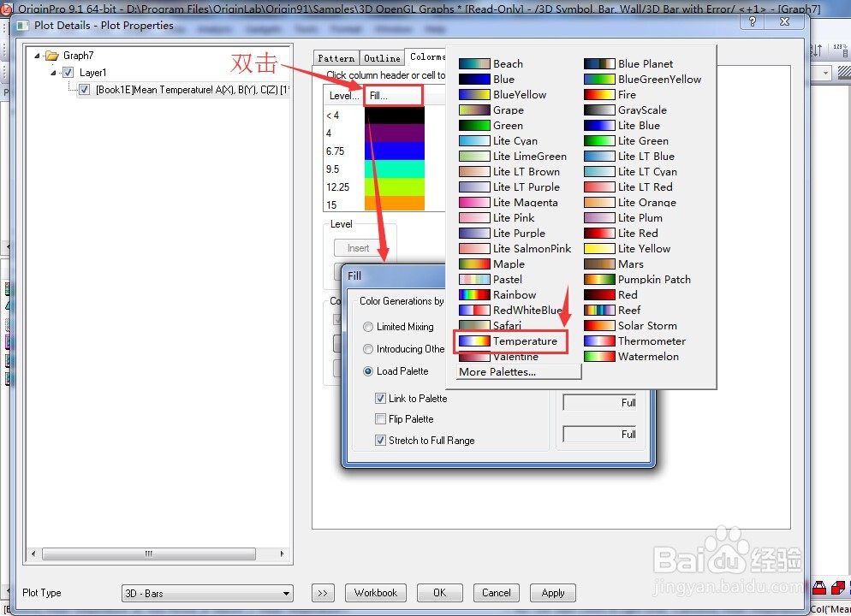
Task: Click the Pastel gradient icon
Action: click(x=474, y=280)
